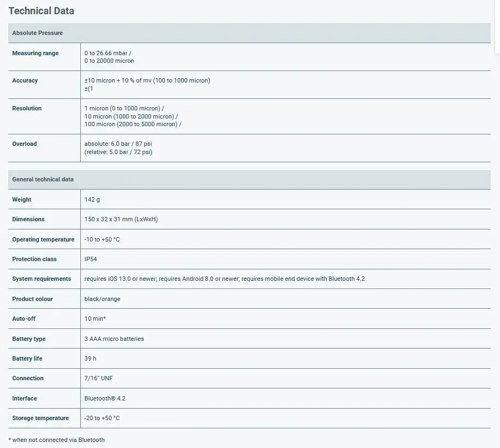Click the Technical Data heading
The height and width of the screenshot is (448, 500).
[41, 11]
